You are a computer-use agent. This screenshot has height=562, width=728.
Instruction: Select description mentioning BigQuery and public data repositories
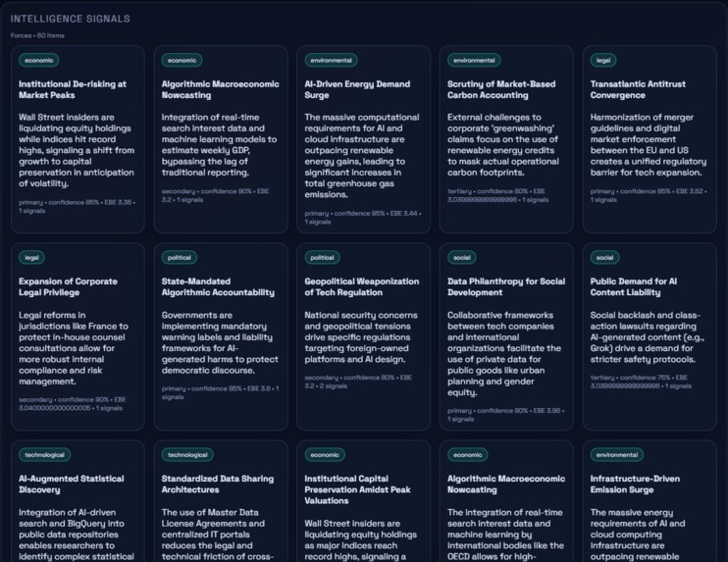(x=77, y=535)
